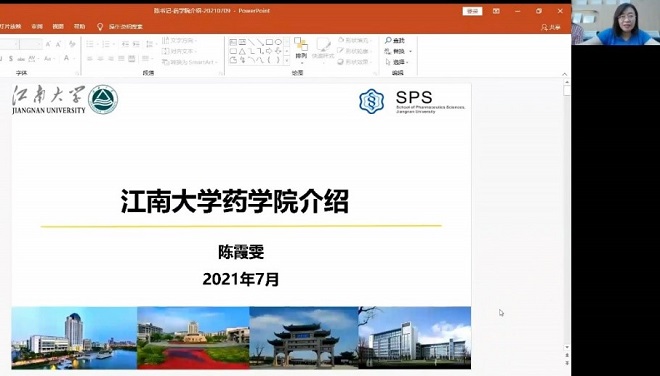Open the 替换 (Replace) dropdown arrow
Viewport: 660px width, 376px height.
(x=410, y=51)
